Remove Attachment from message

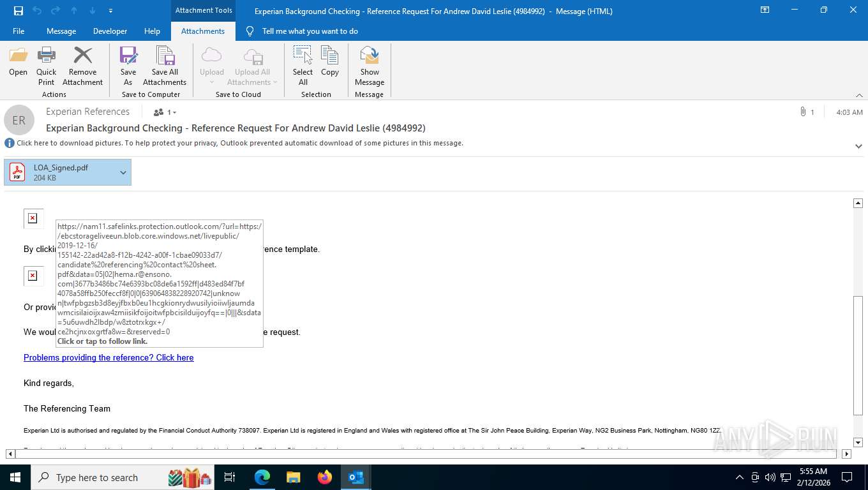(x=82, y=66)
